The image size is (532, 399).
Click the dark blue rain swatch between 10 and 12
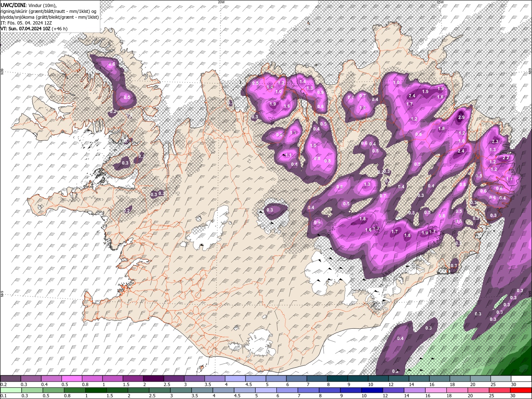click(372, 390)
